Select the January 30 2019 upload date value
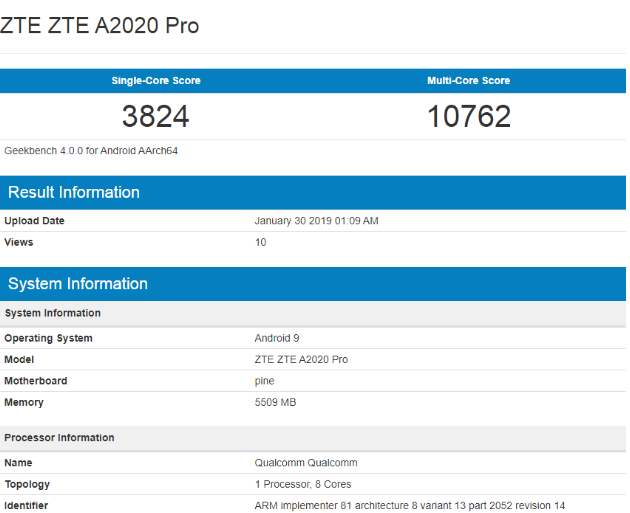The image size is (630, 513). coord(316,221)
